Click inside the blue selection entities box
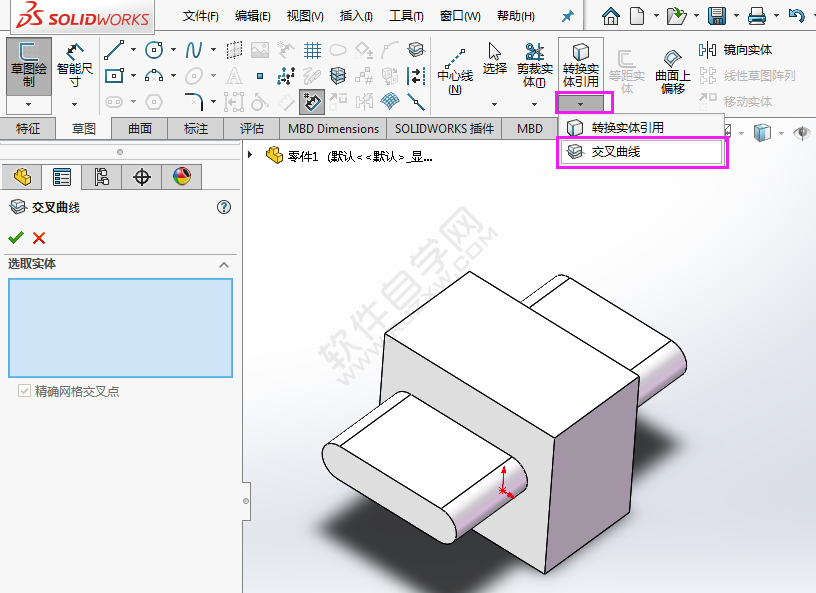Viewport: 816px width, 593px height. pyautogui.click(x=120, y=328)
